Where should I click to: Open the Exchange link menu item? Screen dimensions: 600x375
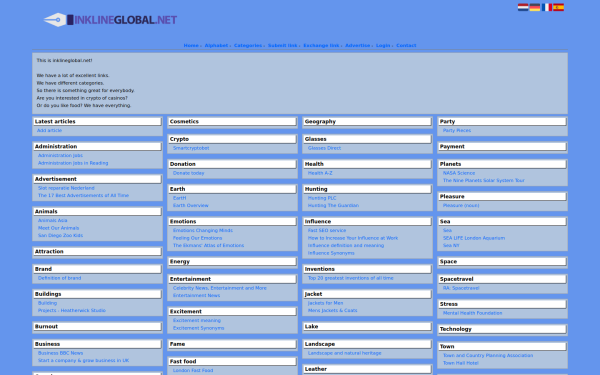click(x=321, y=46)
